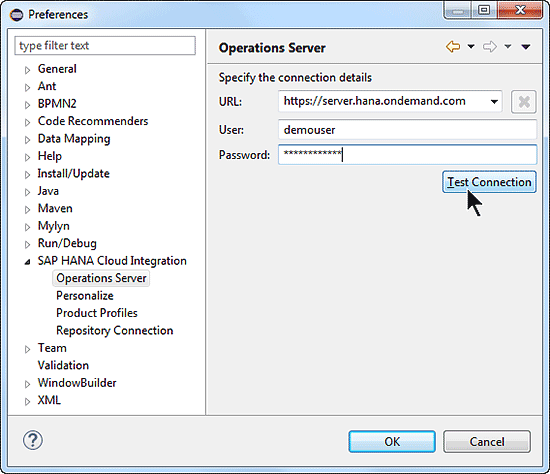
Task: Expand the General tree node
Action: [27, 70]
